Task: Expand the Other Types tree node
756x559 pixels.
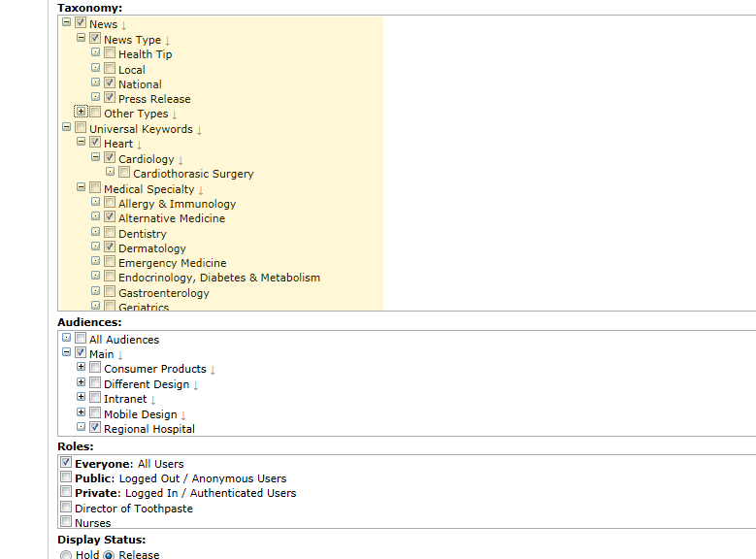Action: 82,113
